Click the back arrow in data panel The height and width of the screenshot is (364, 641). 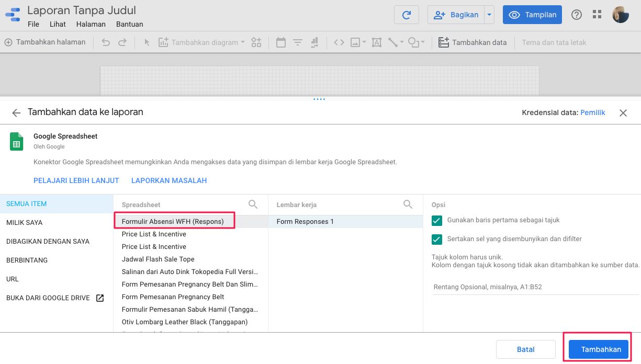[16, 112]
